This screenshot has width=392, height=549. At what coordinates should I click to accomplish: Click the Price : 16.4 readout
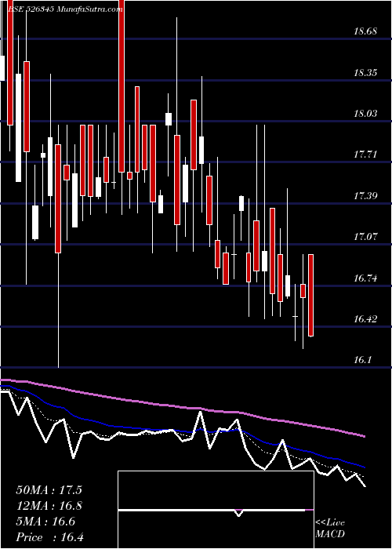(49, 537)
